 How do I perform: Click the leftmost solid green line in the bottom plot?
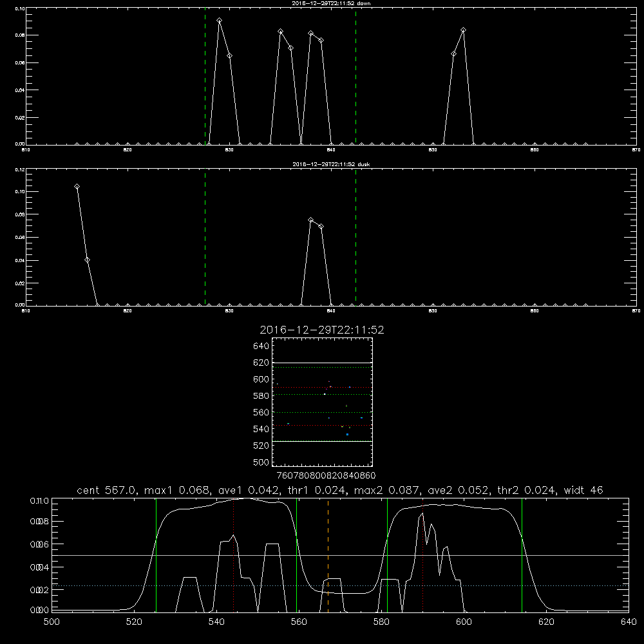pos(156,555)
